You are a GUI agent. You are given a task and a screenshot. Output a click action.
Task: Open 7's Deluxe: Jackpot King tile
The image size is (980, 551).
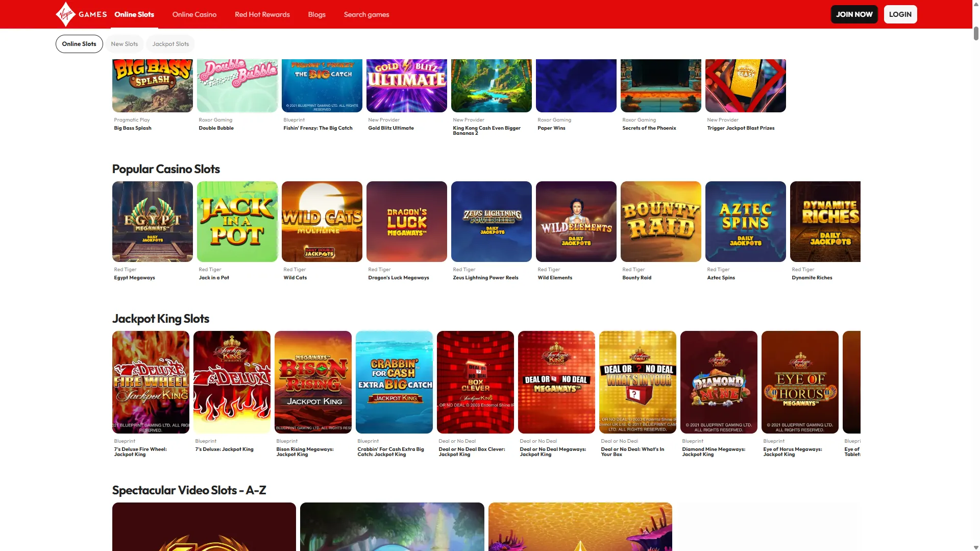(x=232, y=382)
